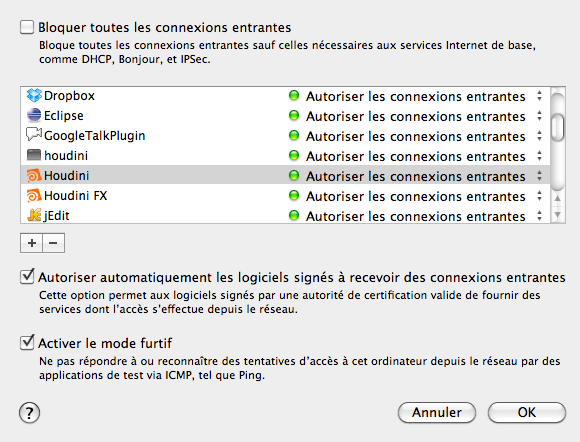Select the highlighted Houdini list row
Viewport: 580px width, 442px height.
coord(285,175)
